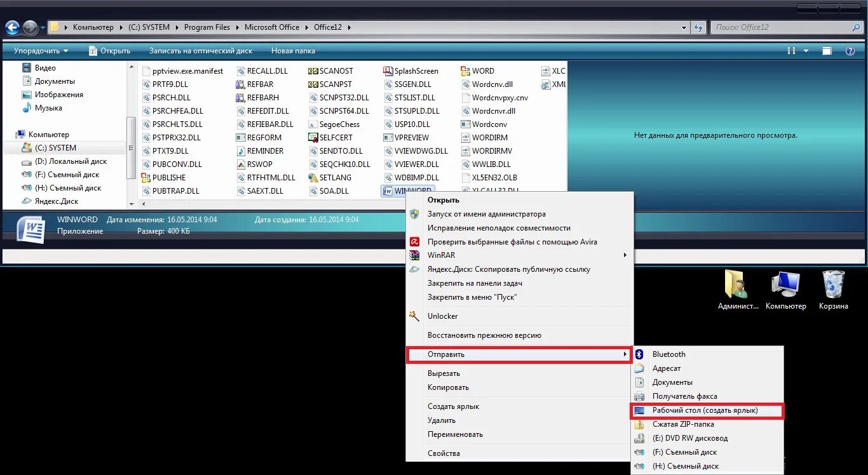Choose Копировать in context menu
868x475 pixels.
click(x=520, y=387)
